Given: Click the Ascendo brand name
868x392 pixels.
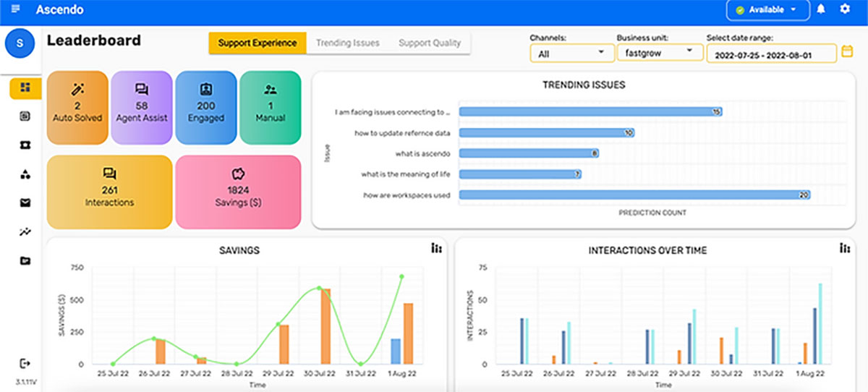Looking at the screenshot, I should coord(59,10).
